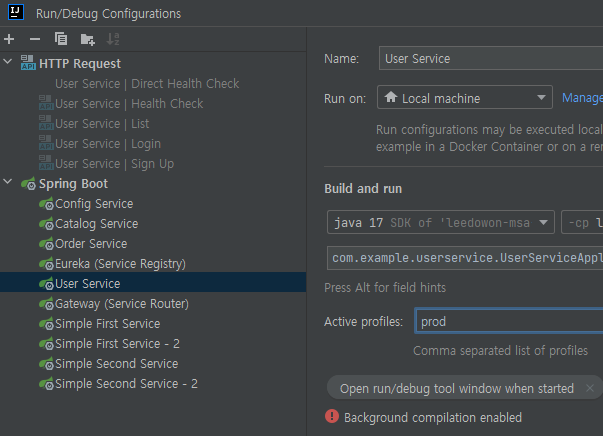Image resolution: width=603 pixels, height=436 pixels.
Task: Click the Build and run section header
Action: (363, 188)
